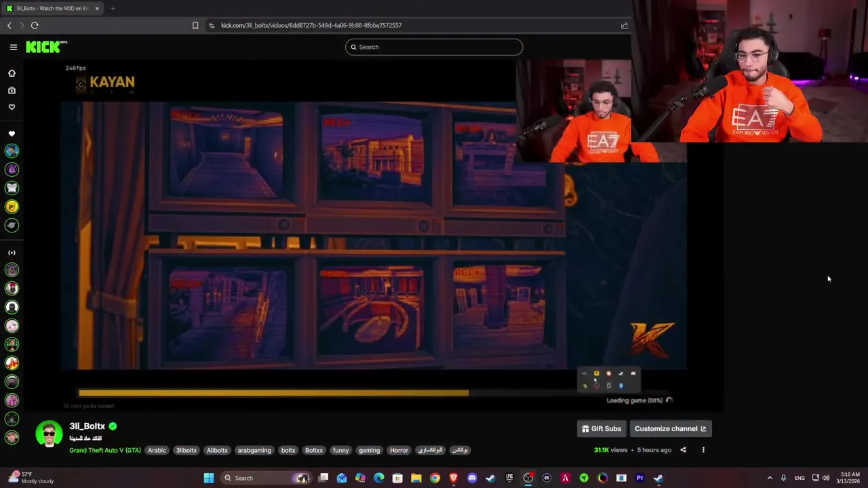Select the Aliboltx tag
This screenshot has height=488, width=868.
pyautogui.click(x=217, y=450)
